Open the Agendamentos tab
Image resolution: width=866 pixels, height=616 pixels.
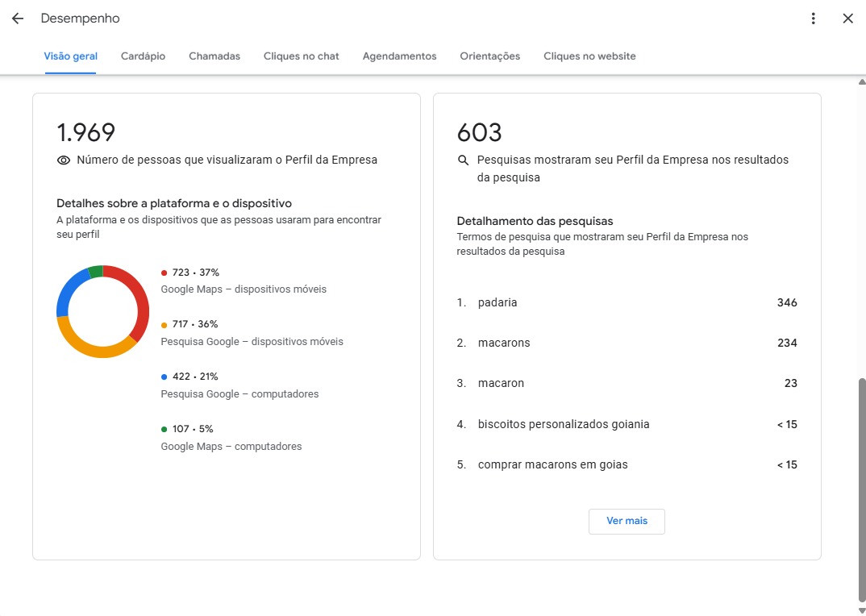(x=399, y=56)
